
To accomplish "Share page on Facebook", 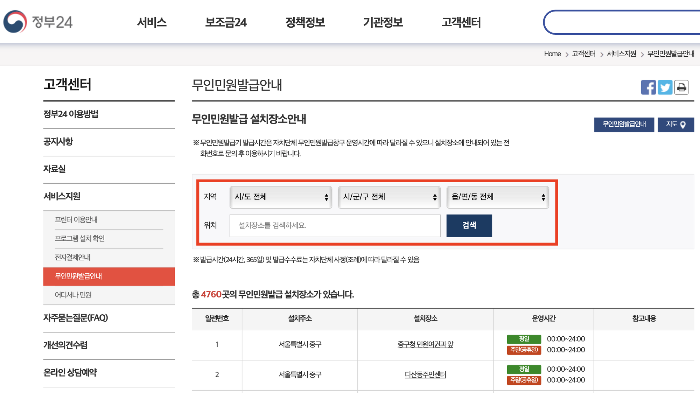I will coord(648,88).
